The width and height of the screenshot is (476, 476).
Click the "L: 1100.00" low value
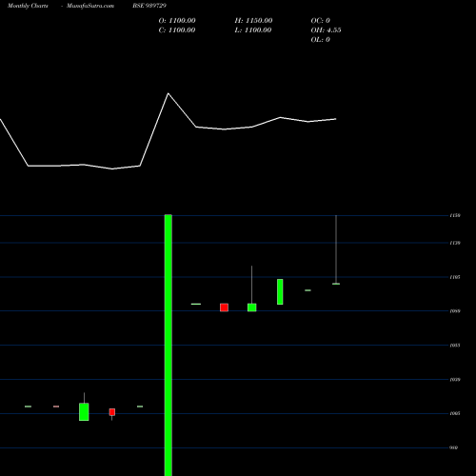tap(253, 30)
